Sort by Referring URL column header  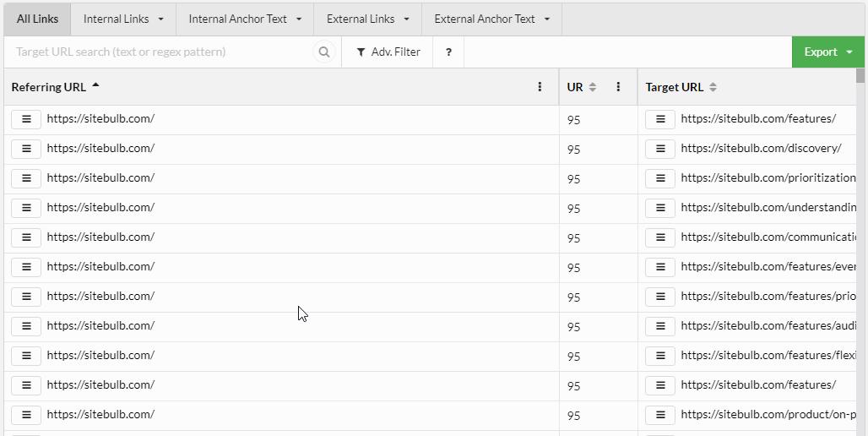coord(55,87)
